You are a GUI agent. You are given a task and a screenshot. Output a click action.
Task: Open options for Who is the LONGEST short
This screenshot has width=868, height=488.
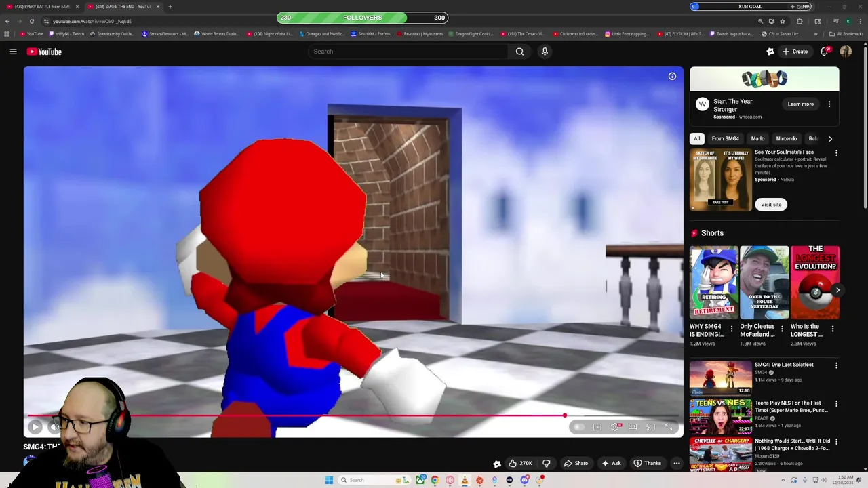[833, 329]
